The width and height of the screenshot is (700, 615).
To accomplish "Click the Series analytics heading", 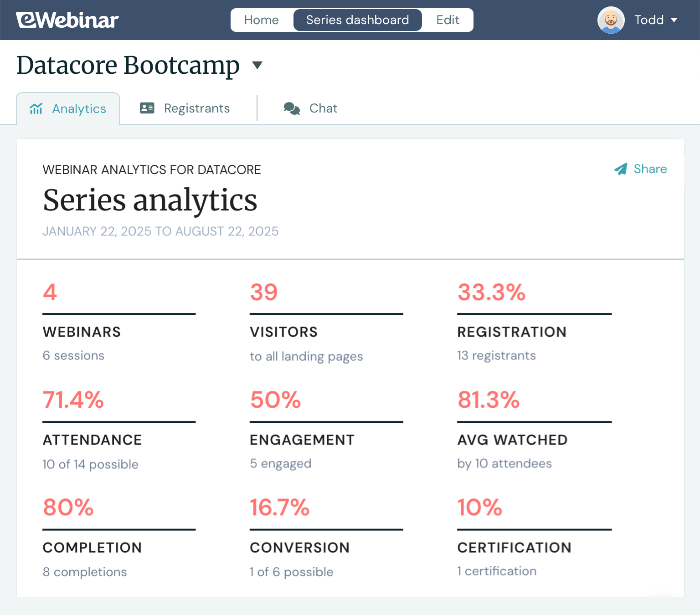I will pyautogui.click(x=150, y=200).
